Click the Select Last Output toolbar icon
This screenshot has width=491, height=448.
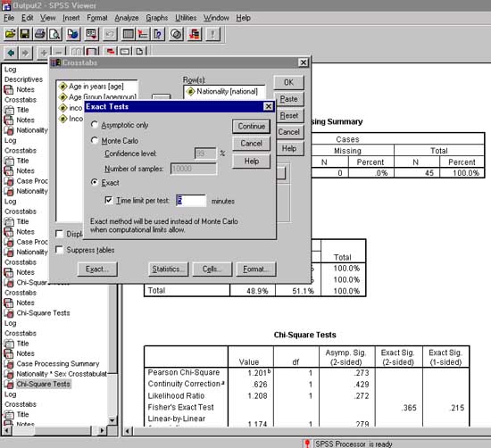pos(194,34)
